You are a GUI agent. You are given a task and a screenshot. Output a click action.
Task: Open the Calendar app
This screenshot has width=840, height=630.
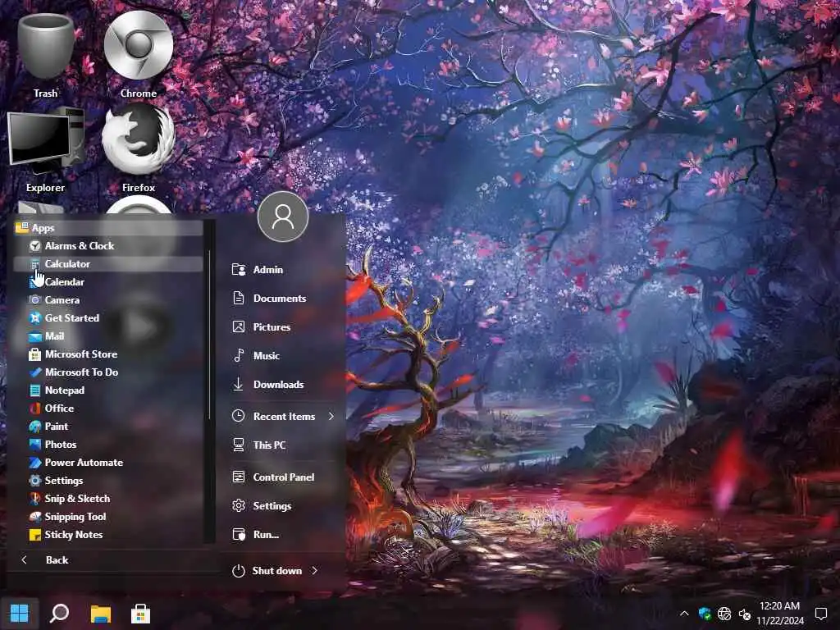tap(107, 282)
